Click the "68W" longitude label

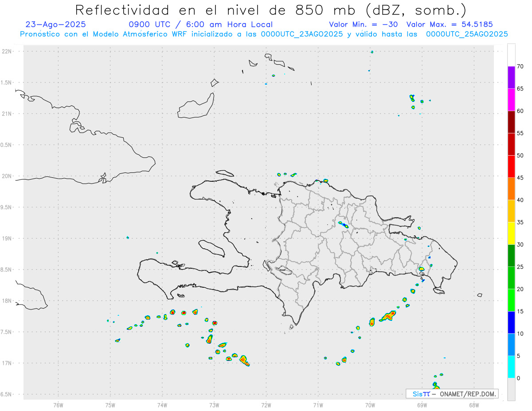tap(474, 405)
